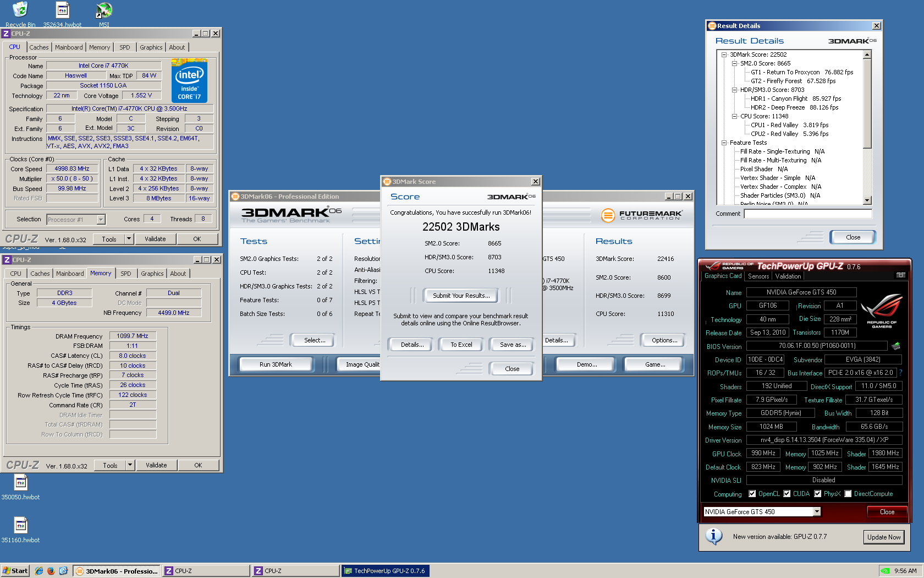Click Options... in 3DMark06 Results

(664, 340)
